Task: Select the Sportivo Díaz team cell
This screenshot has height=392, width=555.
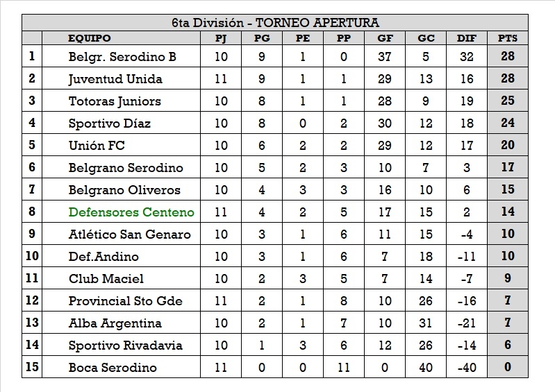Action: point(109,123)
